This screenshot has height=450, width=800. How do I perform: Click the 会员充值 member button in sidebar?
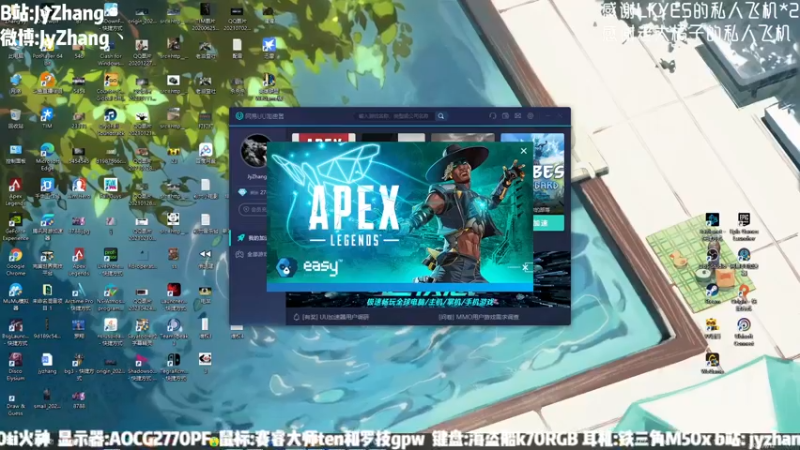[253, 210]
